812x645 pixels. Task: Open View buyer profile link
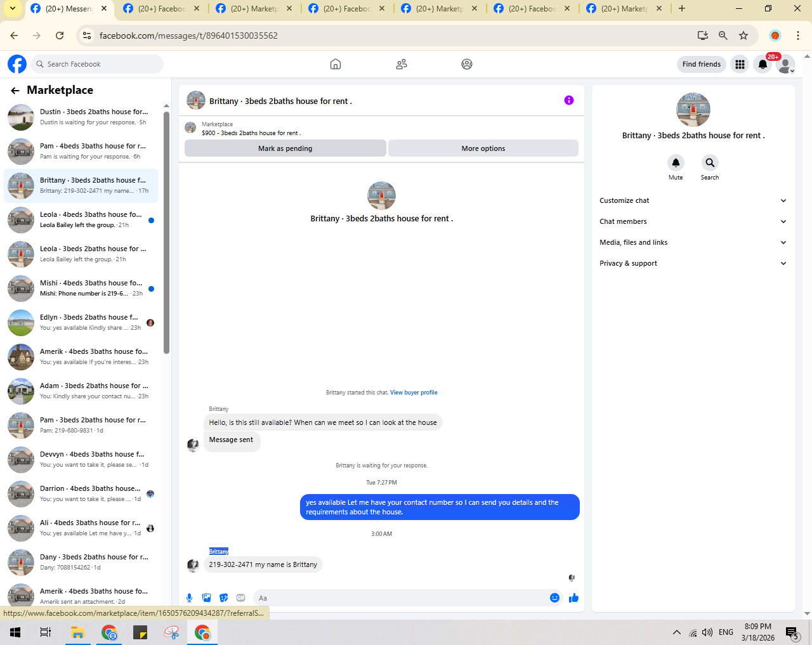pyautogui.click(x=414, y=393)
